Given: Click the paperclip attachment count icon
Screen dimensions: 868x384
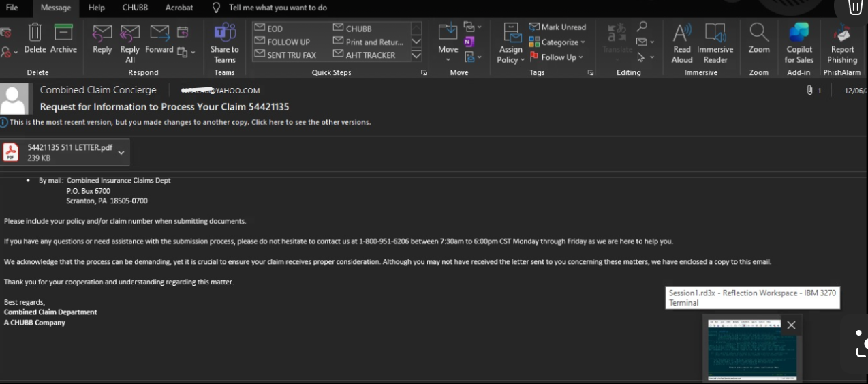Looking at the screenshot, I should [x=809, y=90].
